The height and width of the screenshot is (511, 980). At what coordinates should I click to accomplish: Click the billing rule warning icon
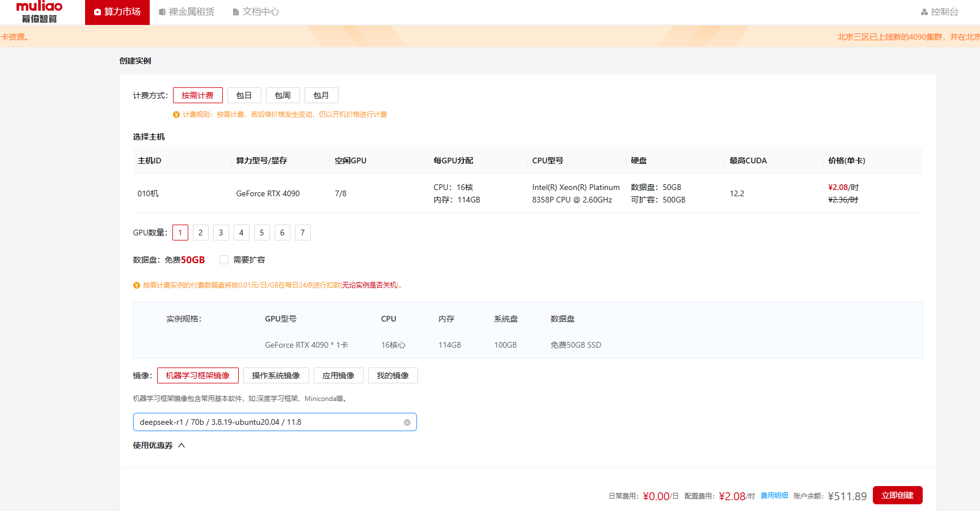[x=176, y=115]
